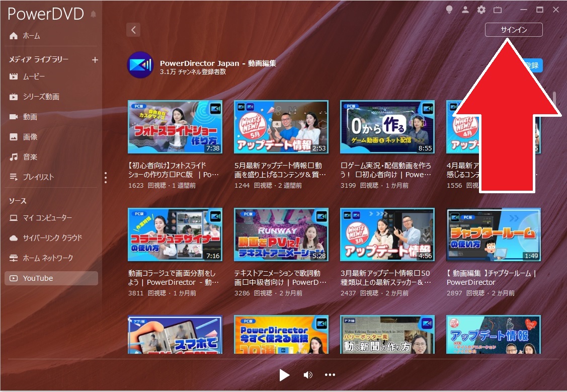Click title 3月最新アップデート情報
Image resolution: width=567 pixels, height=392 pixels.
[x=386, y=278]
